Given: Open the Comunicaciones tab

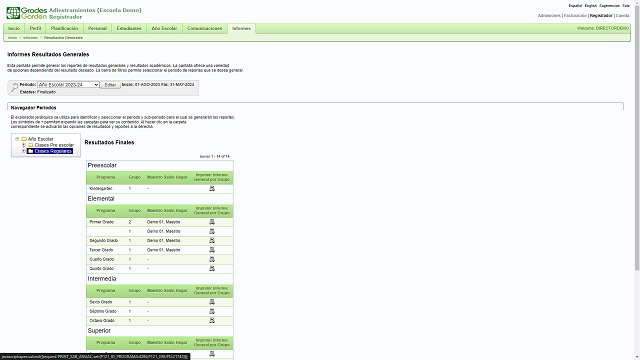Looking at the screenshot, I should click(204, 29).
